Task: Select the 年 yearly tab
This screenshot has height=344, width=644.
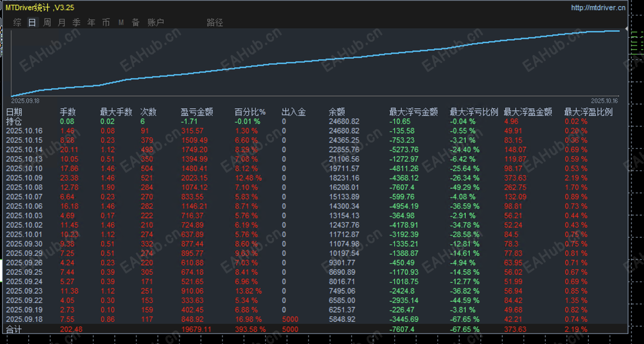Action: 91,23
